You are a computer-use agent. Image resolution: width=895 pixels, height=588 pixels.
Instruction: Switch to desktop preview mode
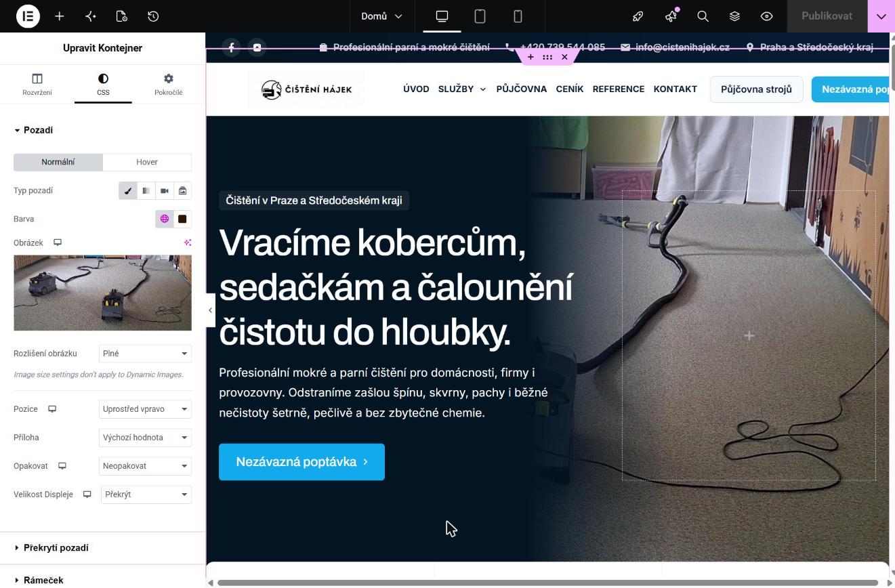(x=442, y=16)
